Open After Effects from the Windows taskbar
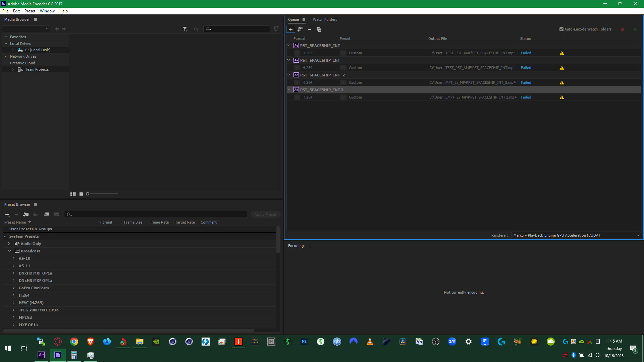Image resolution: width=644 pixels, height=362 pixels. click(41, 355)
